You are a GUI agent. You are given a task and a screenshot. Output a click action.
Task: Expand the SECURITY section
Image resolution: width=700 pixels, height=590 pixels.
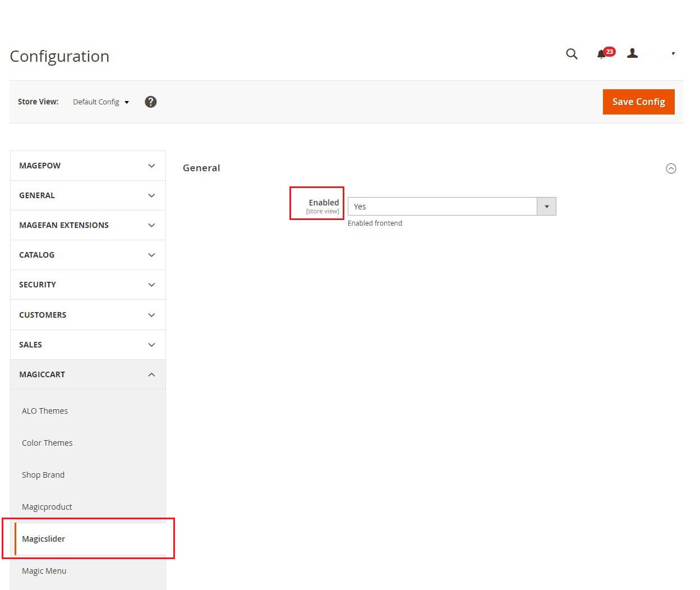pyautogui.click(x=87, y=285)
